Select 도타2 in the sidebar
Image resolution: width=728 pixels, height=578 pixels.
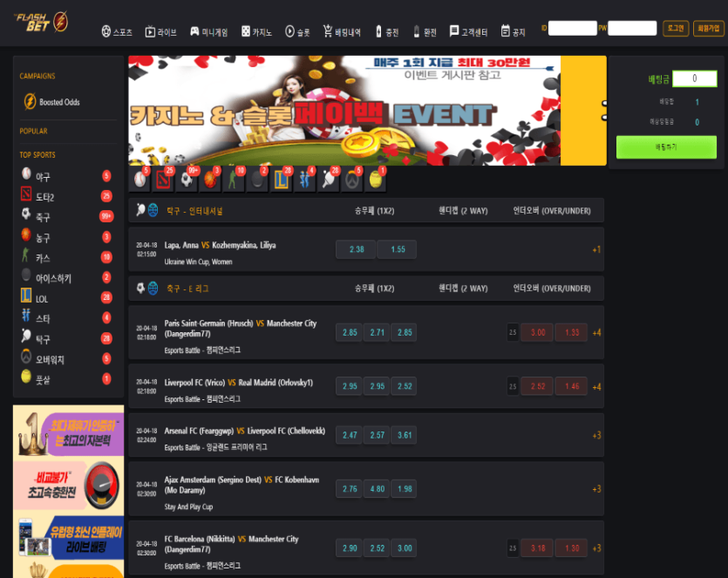(x=67, y=196)
